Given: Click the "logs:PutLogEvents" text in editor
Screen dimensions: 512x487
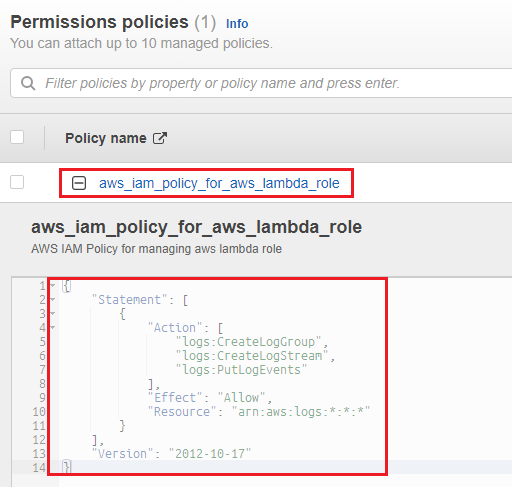Looking at the screenshot, I should click(x=241, y=370).
